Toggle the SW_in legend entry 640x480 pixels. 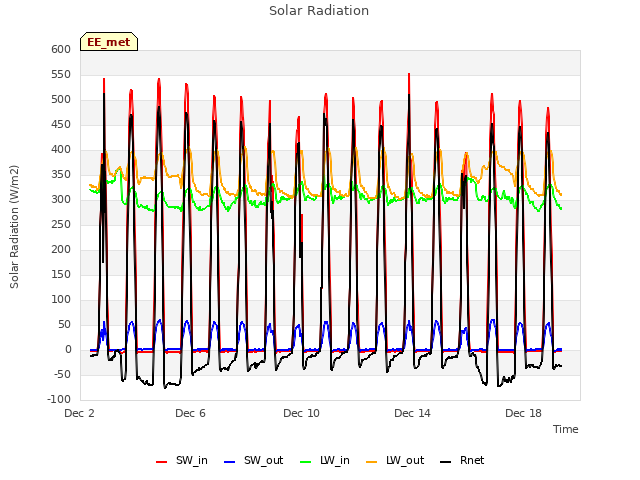pyautogui.click(x=182, y=460)
